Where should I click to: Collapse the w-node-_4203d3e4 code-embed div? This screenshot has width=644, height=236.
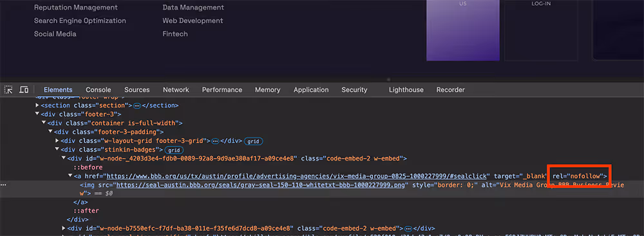64,158
